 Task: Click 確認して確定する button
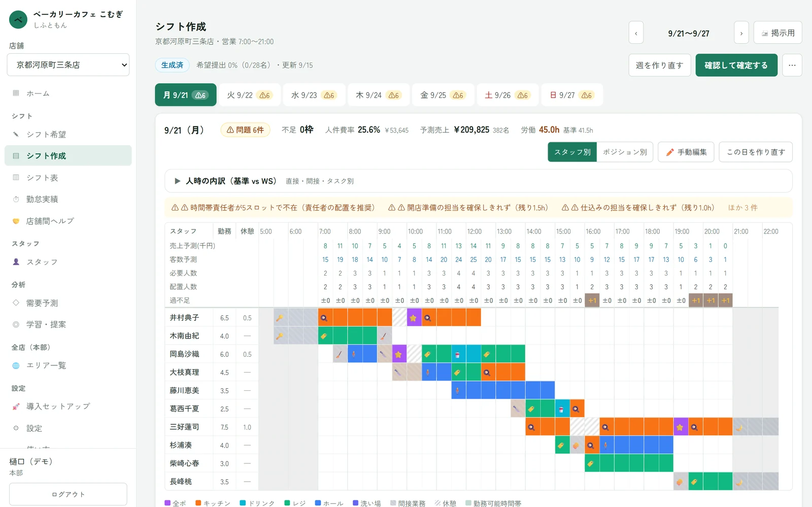(736, 65)
